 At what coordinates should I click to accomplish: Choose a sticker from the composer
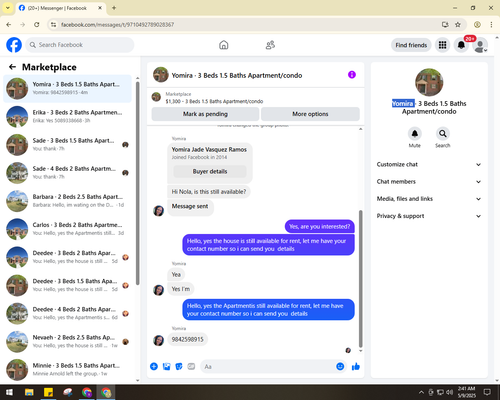pos(179,366)
